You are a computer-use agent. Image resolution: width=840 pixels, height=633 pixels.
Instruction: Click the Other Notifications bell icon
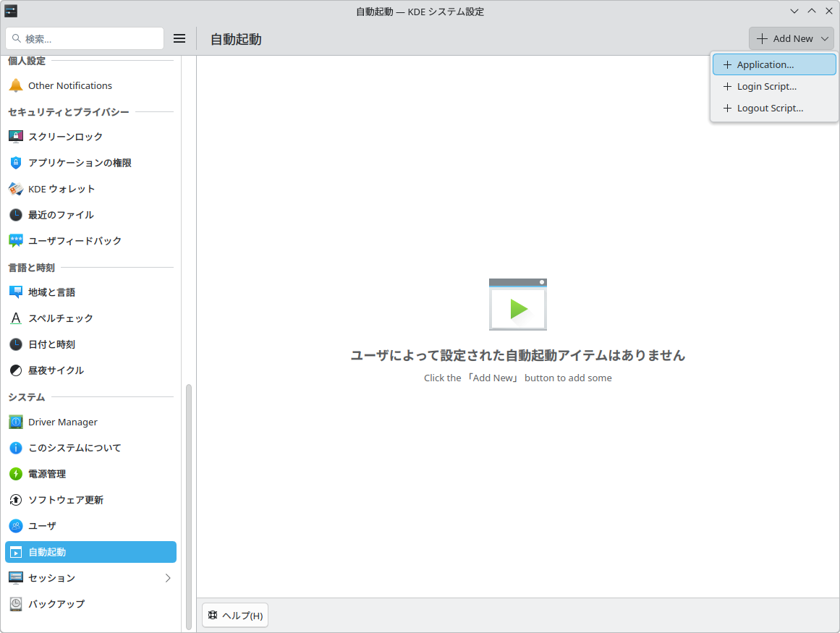tap(16, 85)
